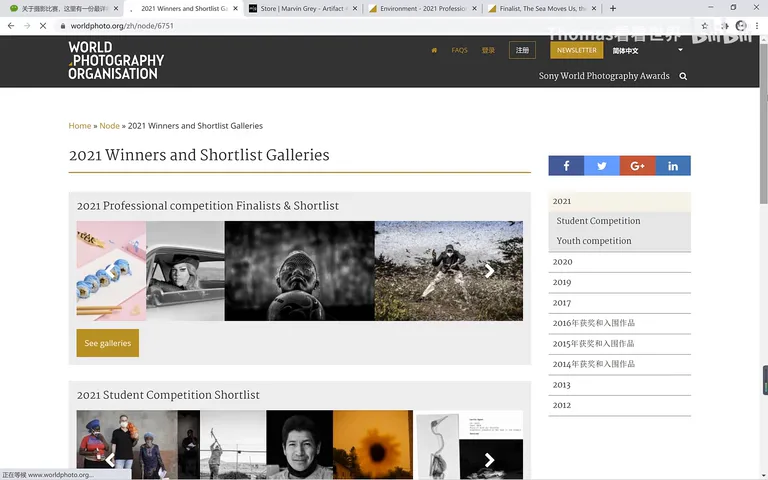768x480 pixels.
Task: Open boy with ball dark portrait thumbnail
Action: [300, 271]
